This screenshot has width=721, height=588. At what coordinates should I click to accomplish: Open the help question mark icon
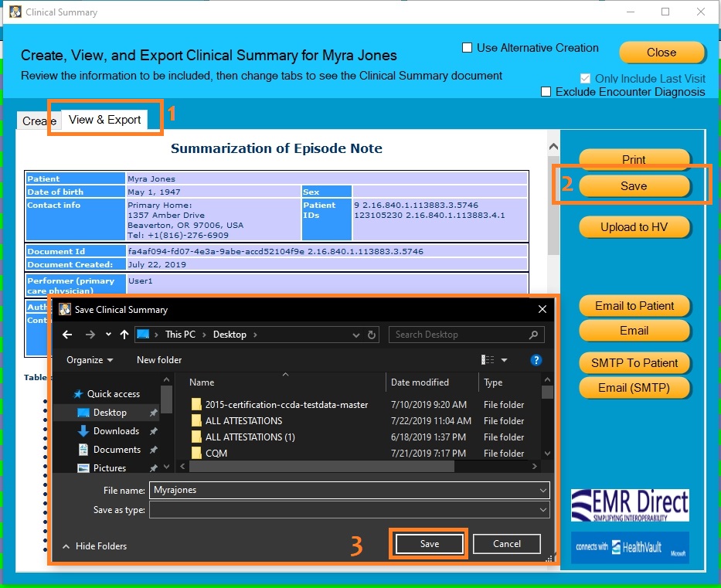[x=536, y=360]
